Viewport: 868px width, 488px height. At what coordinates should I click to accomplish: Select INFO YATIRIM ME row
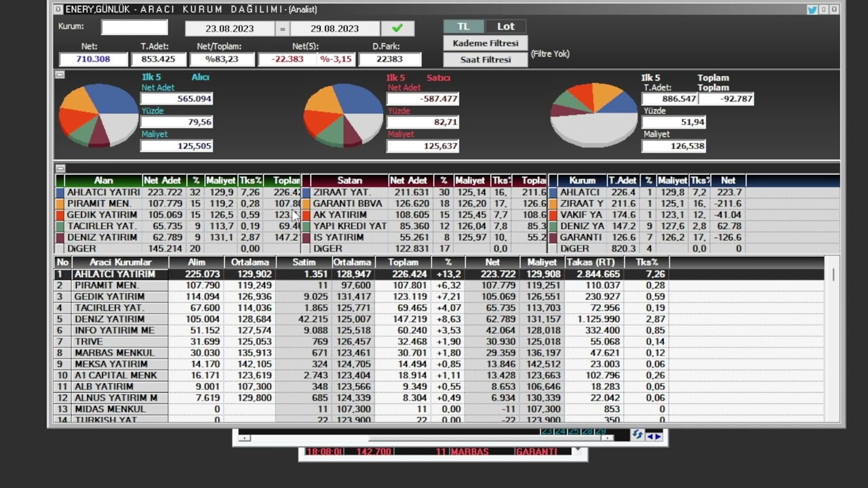(439, 330)
